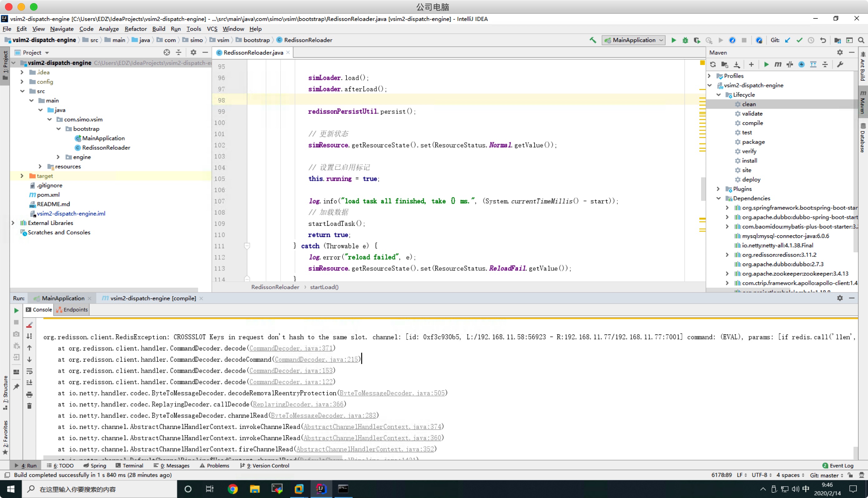Toggle soft-wrap in the console

(29, 371)
